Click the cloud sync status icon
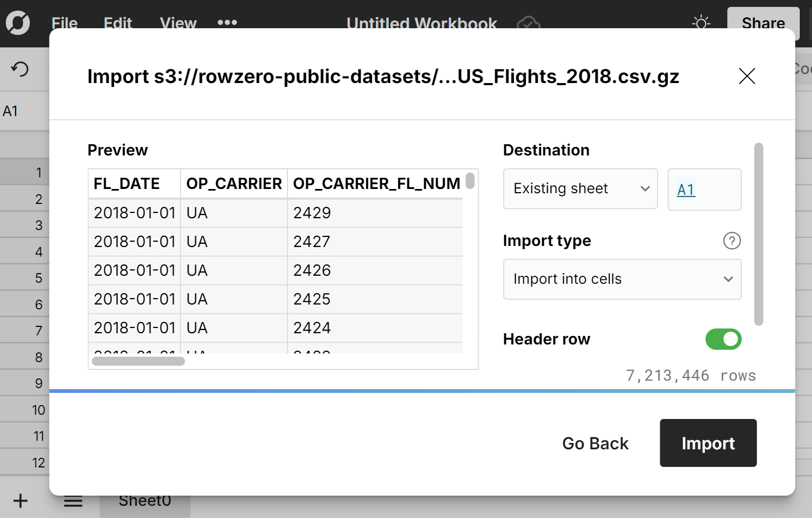812x518 pixels. coord(528,23)
